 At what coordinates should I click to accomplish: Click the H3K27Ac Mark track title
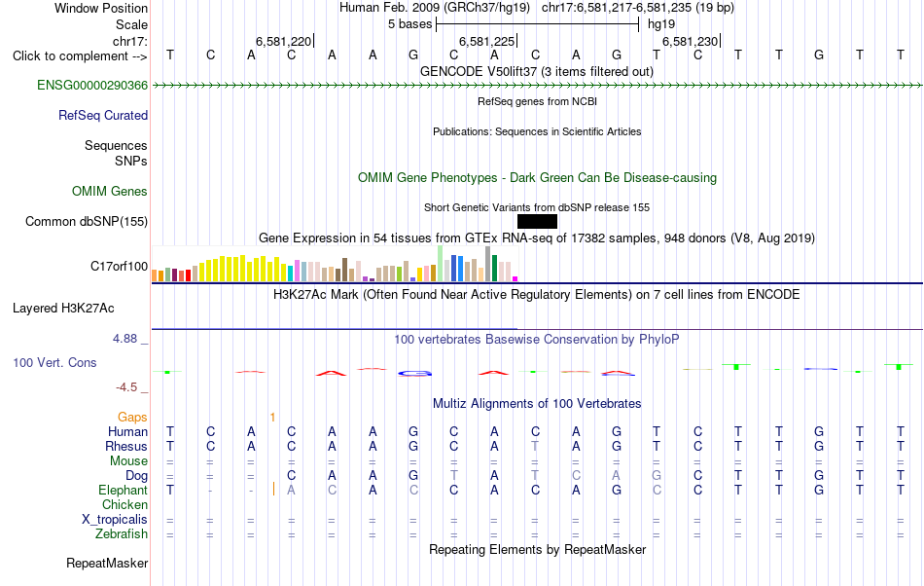point(537,295)
